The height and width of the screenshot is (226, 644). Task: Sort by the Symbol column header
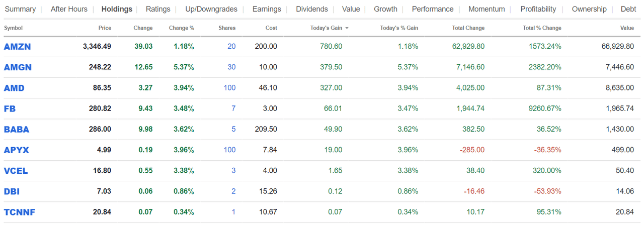[13, 28]
